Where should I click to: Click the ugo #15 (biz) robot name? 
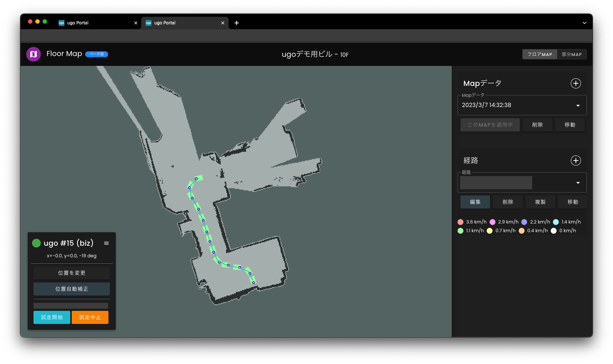pos(68,243)
